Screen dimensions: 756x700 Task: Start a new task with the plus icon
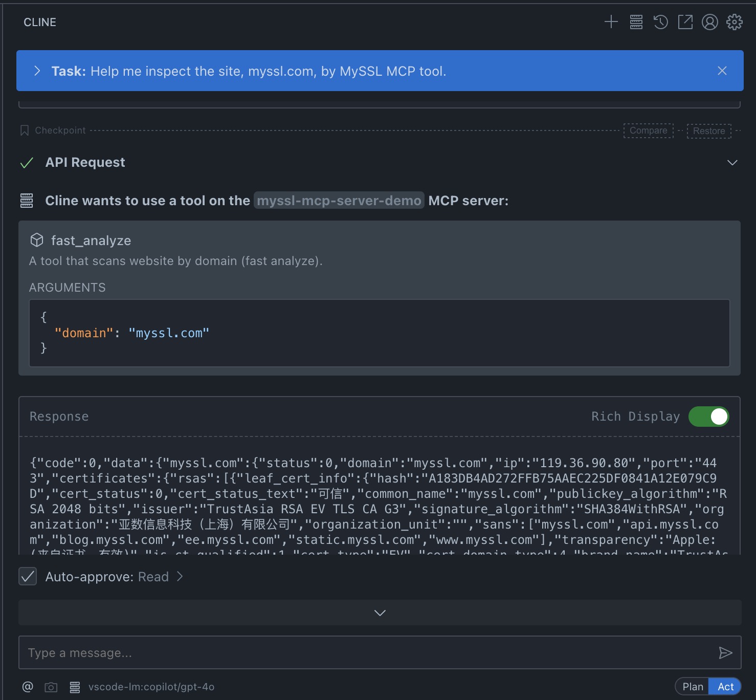point(611,22)
